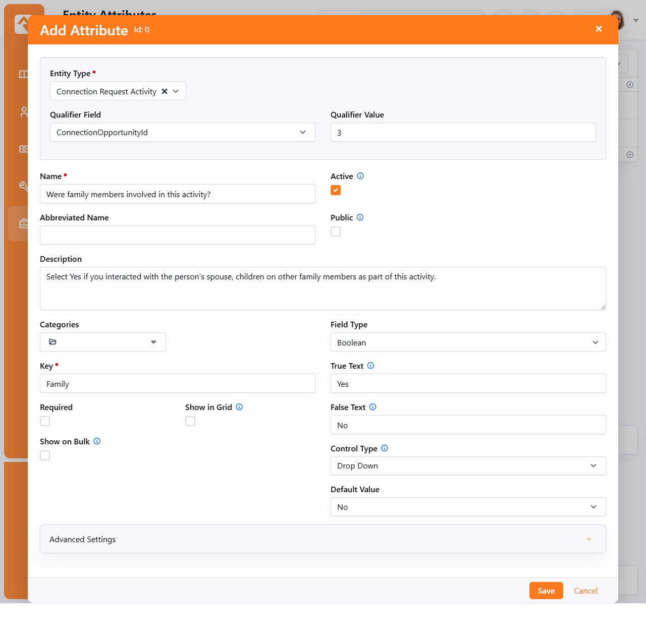
Task: Click the Save button
Action: [546, 591]
